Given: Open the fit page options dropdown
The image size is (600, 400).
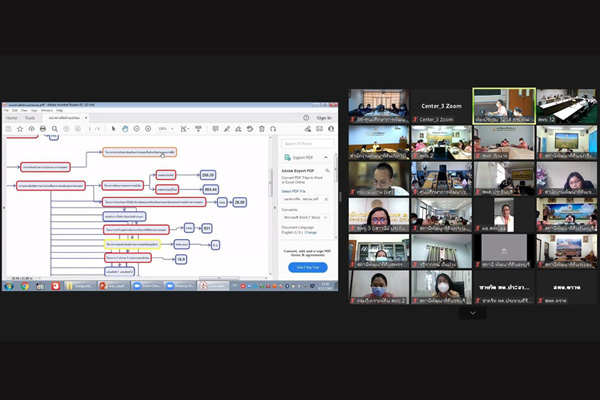Looking at the screenshot, I should (x=185, y=129).
